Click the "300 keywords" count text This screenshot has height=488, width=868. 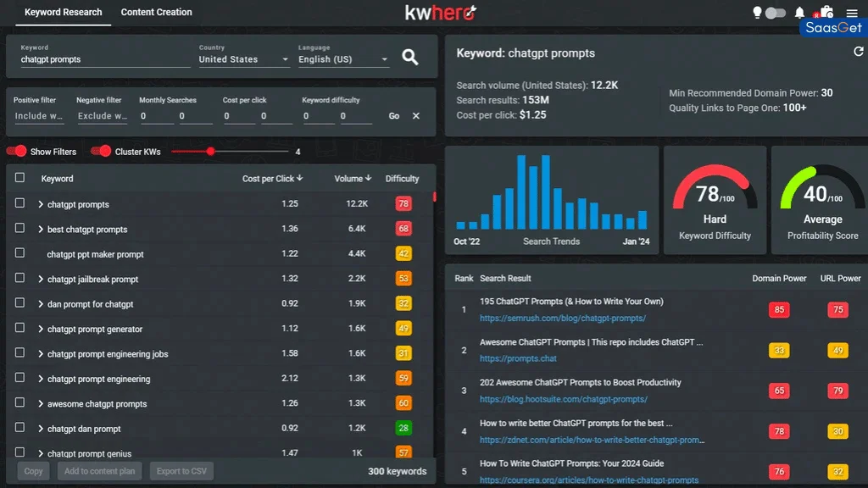coord(397,471)
